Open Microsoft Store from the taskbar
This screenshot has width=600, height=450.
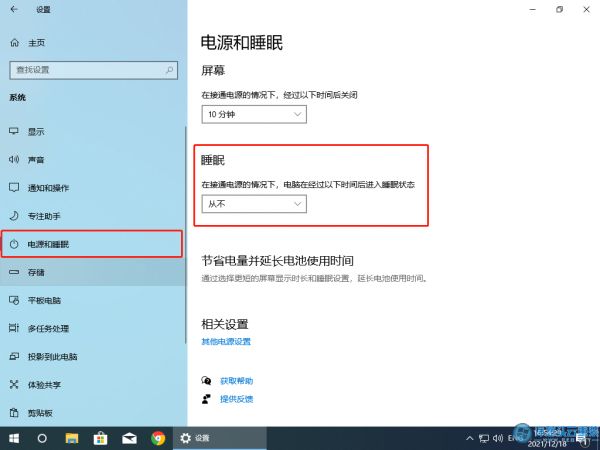[100, 438]
